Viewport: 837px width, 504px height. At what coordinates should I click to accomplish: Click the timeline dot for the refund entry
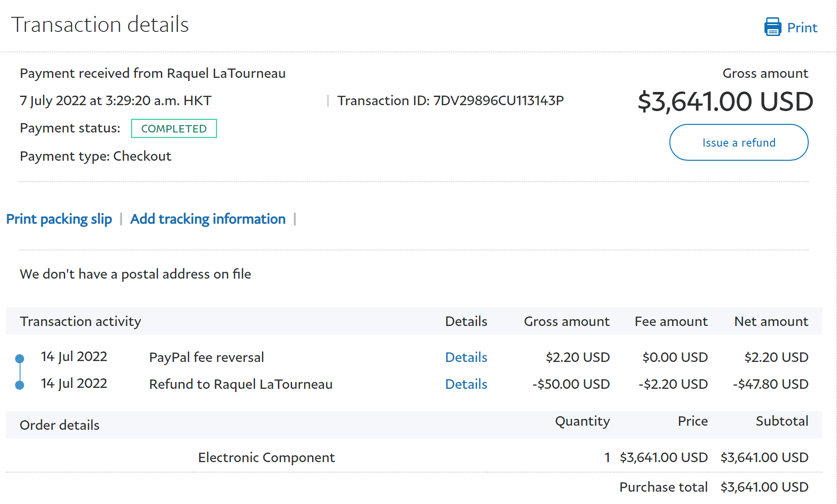(x=20, y=385)
